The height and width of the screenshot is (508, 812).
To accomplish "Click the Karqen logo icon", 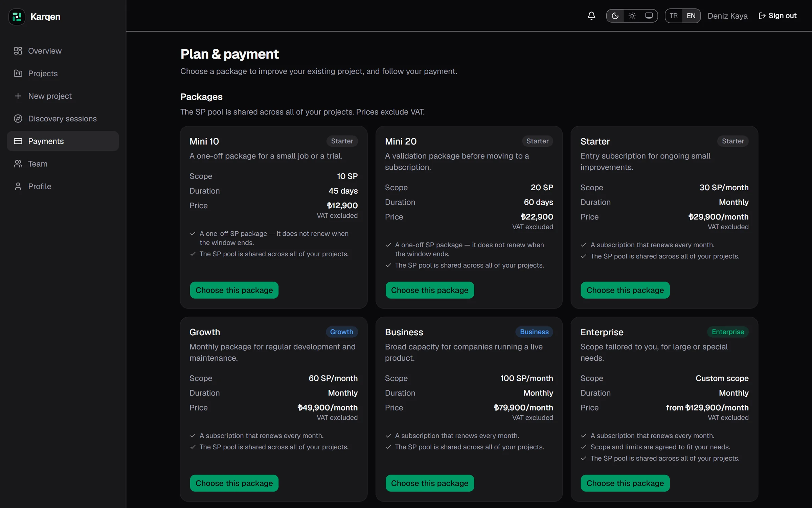I will (17, 16).
